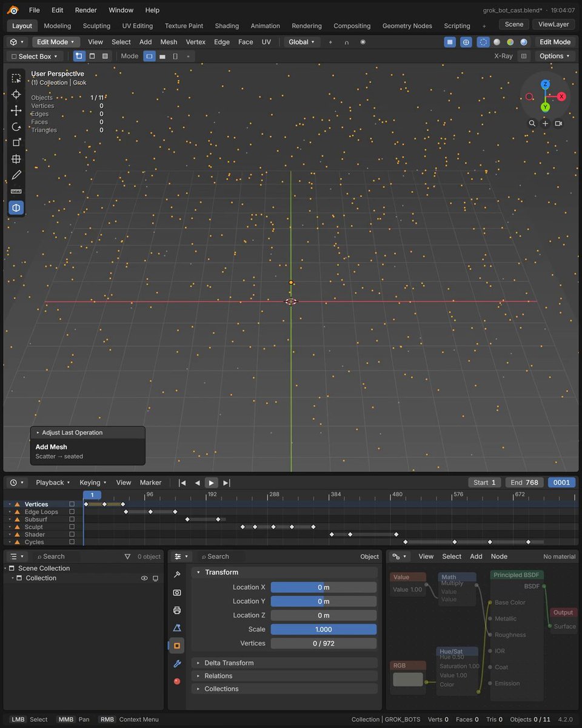
Task: Select the Move tool
Action: coord(16,110)
